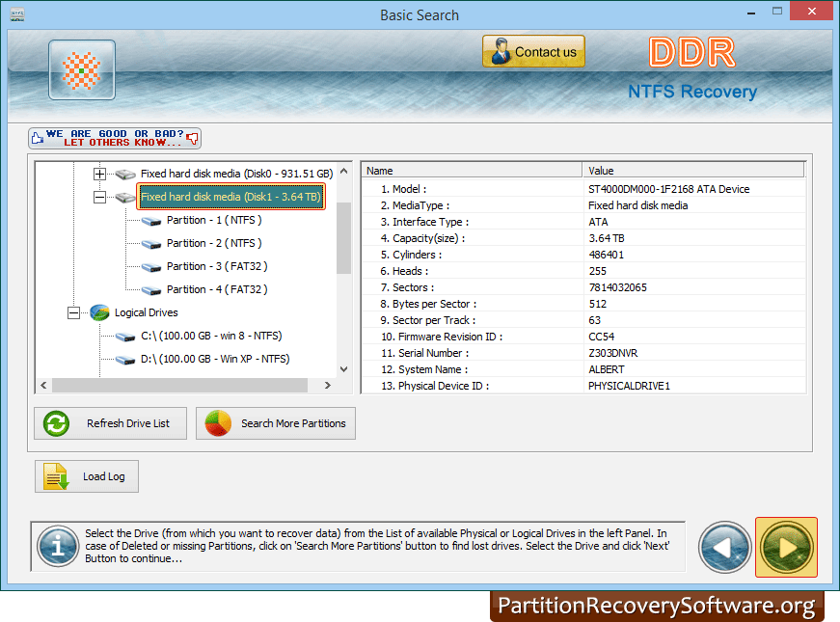This screenshot has width=840, height=622.
Task: Click the '1. Model :' row
Action: pyautogui.click(x=583, y=189)
